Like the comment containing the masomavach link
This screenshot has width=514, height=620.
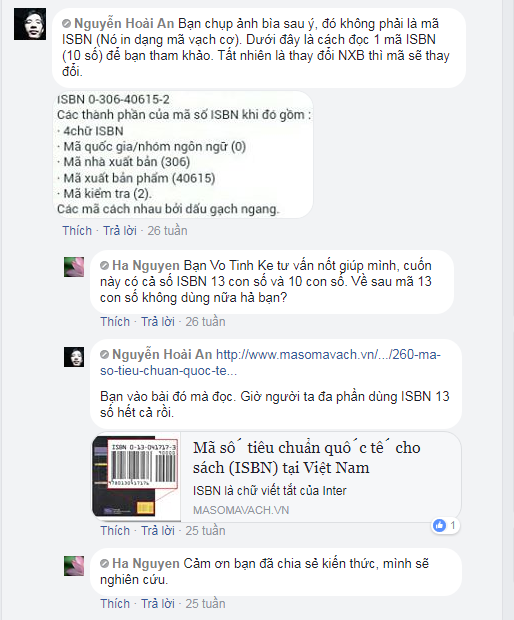coord(115,530)
